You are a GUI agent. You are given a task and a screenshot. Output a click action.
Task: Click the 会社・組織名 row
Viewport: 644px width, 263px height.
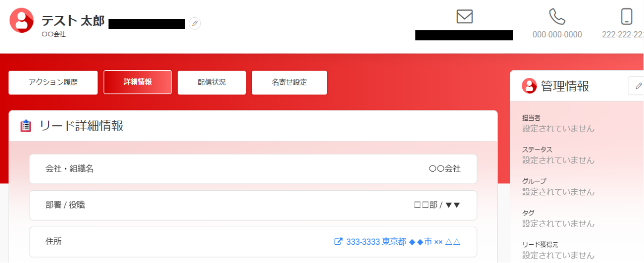pyautogui.click(x=253, y=169)
